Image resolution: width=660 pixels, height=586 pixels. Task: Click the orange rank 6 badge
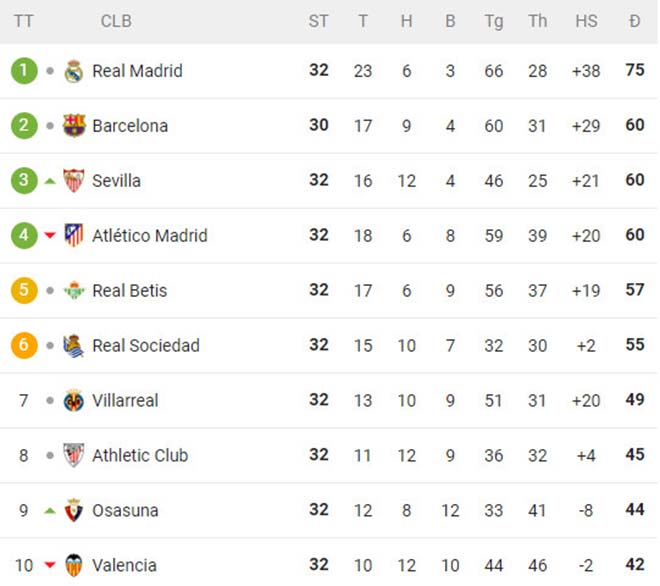coord(24,346)
